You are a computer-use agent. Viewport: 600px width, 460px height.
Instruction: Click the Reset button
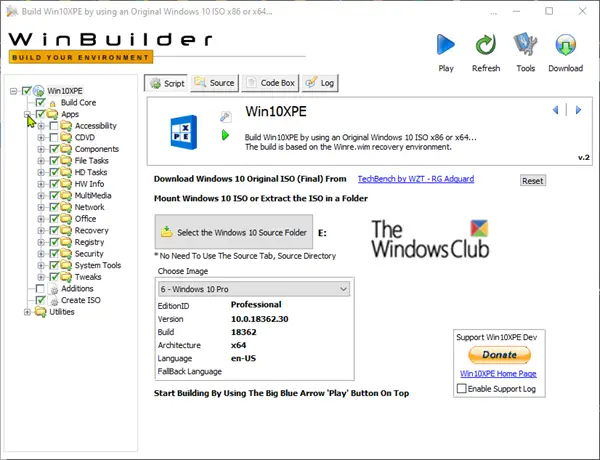coord(533,181)
